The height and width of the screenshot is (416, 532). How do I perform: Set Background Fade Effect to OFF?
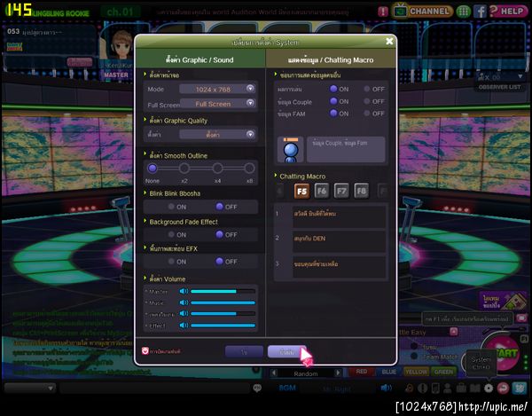point(220,234)
